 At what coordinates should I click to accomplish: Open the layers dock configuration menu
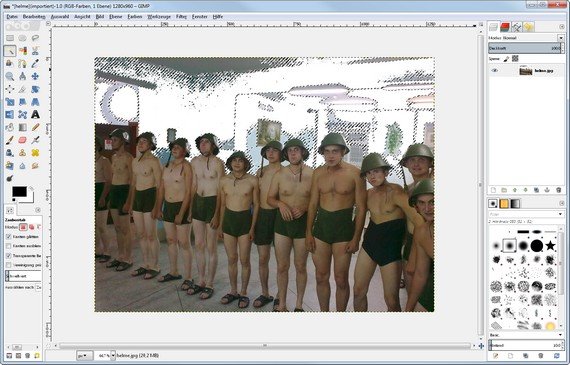[562, 27]
